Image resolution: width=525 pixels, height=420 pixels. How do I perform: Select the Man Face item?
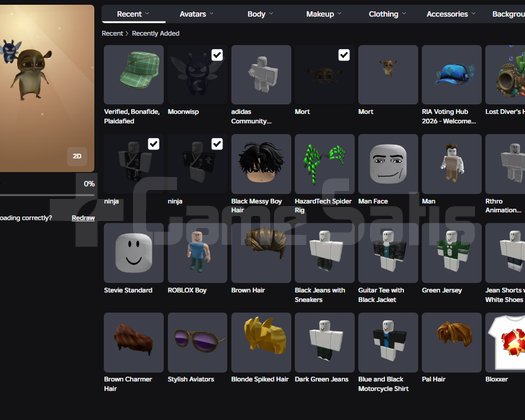pyautogui.click(x=388, y=164)
